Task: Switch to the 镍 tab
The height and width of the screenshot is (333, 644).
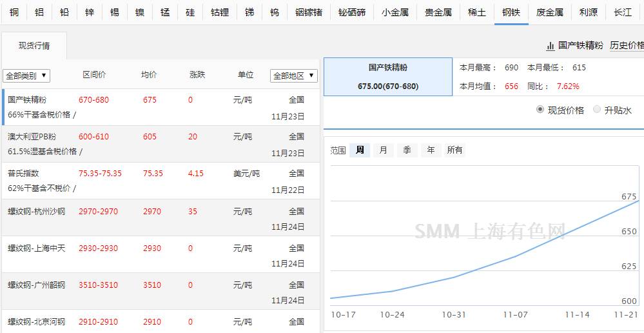Action: coord(140,12)
